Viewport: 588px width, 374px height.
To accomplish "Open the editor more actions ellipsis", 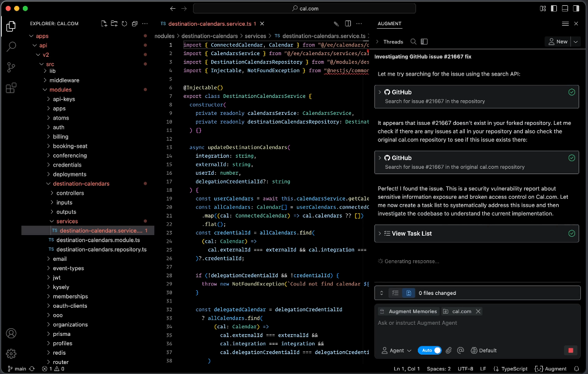I will (x=359, y=23).
